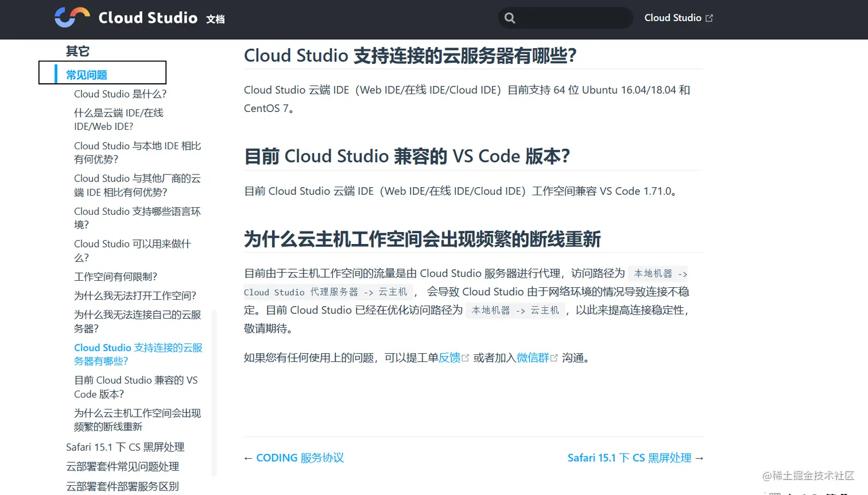This screenshot has height=495, width=868.
Task: Open sidebar item 为什么云主机工作空间会出现频繁的断线重新
Action: click(137, 420)
